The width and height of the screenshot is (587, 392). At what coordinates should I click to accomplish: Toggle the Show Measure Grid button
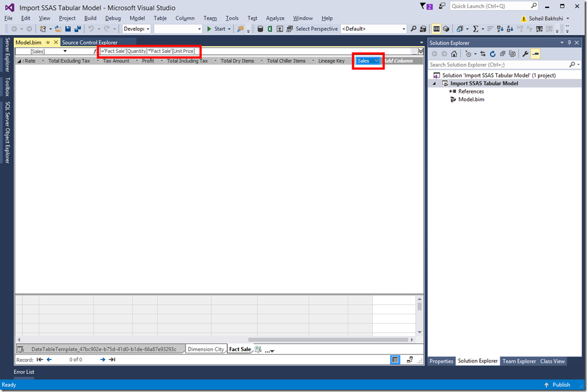436,29
